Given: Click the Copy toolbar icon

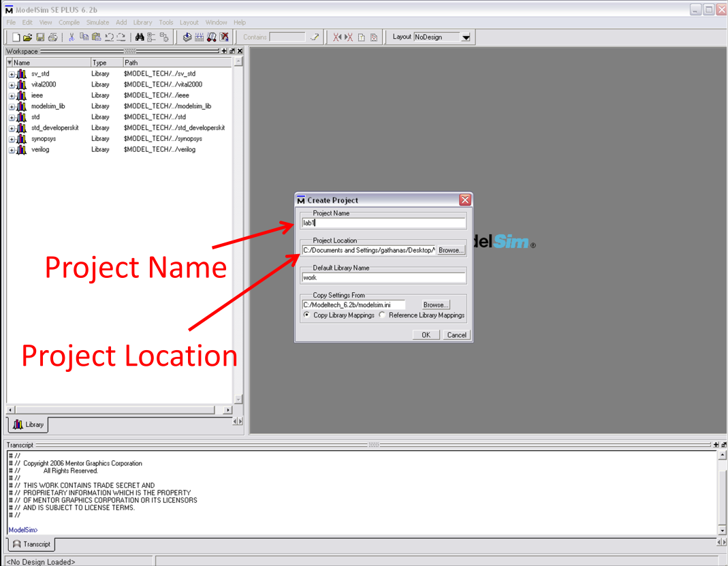Looking at the screenshot, I should click(84, 37).
